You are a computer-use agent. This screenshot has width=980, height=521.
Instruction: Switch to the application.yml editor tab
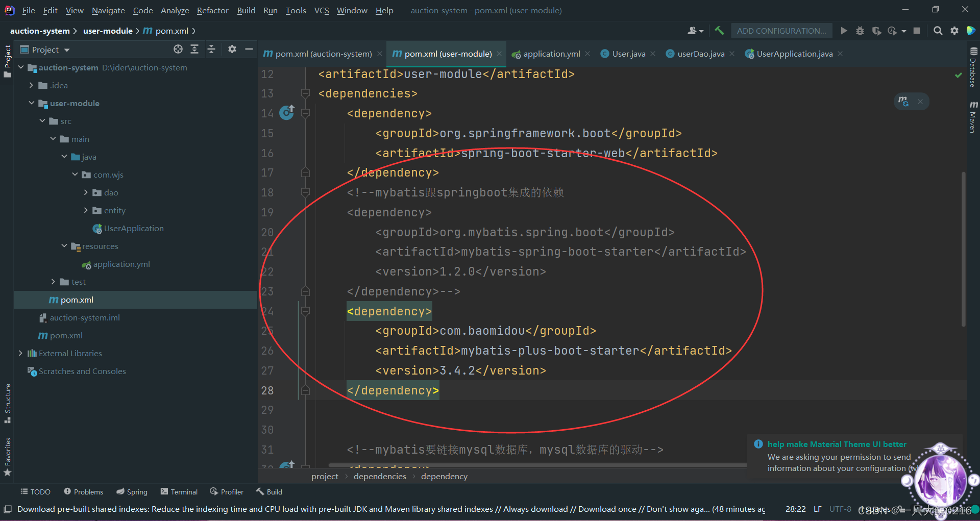coord(551,54)
